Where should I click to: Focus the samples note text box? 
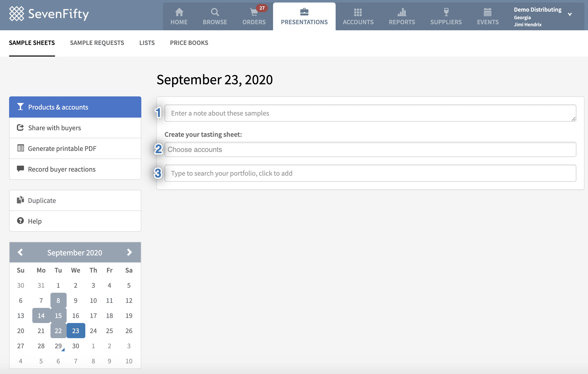click(x=370, y=113)
